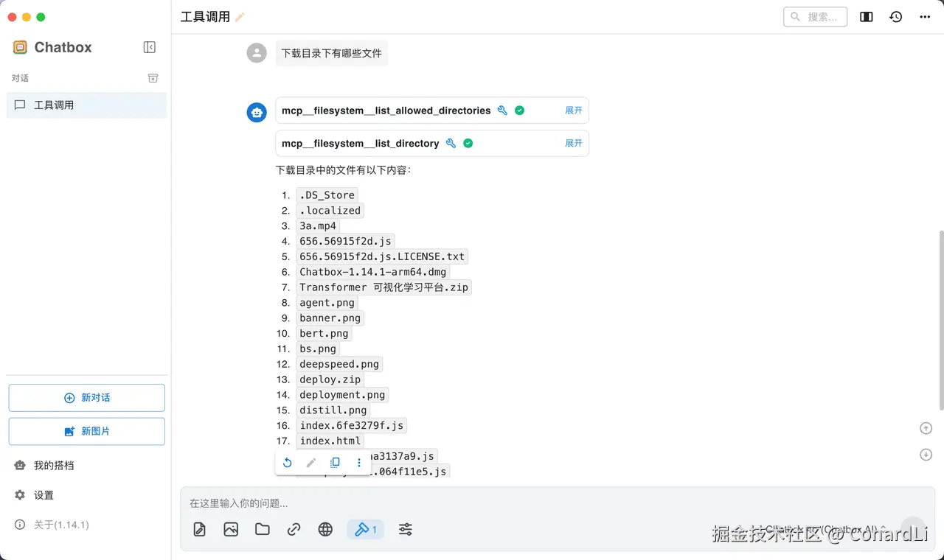The height and width of the screenshot is (560, 944).
Task: Open the 工具调用 conversation in sidebar
Action: [x=87, y=105]
